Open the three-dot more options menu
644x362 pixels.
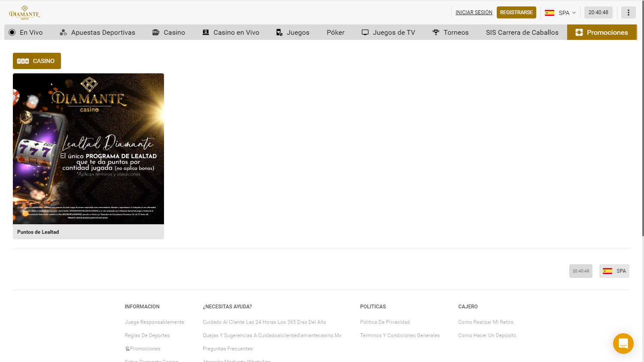click(629, 12)
